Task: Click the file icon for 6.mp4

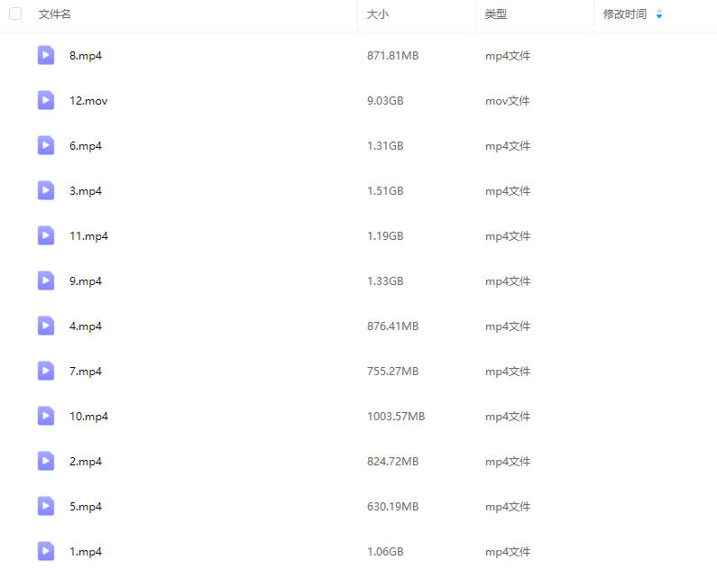Action: click(46, 145)
